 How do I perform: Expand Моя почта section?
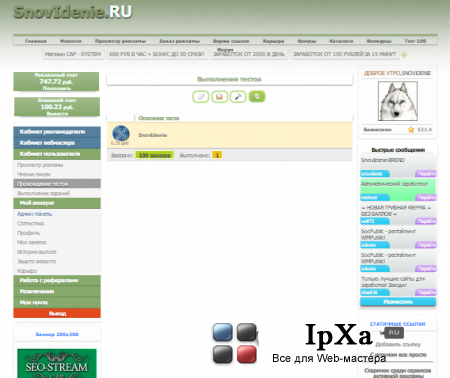click(x=57, y=302)
